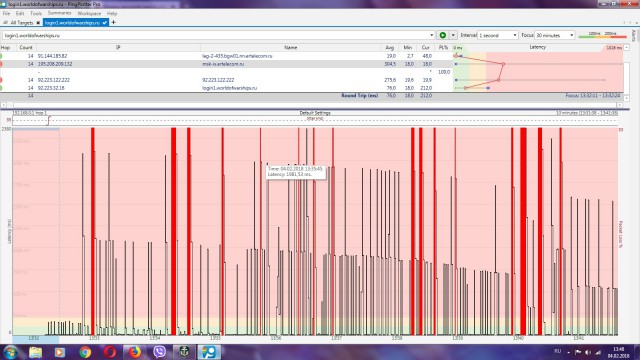The image size is (640, 360).
Task: Open the Interval 1 second dropdown
Action: click(498, 36)
